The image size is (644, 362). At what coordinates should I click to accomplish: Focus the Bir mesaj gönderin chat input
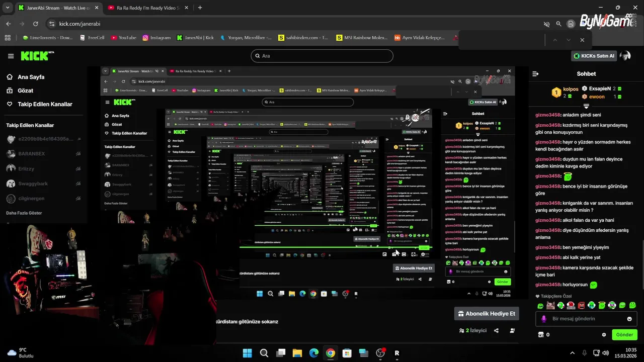[587, 319]
